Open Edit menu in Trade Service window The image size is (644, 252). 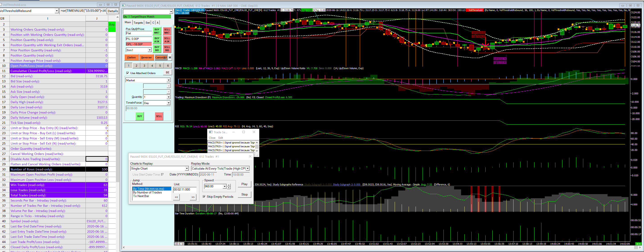click(221, 138)
